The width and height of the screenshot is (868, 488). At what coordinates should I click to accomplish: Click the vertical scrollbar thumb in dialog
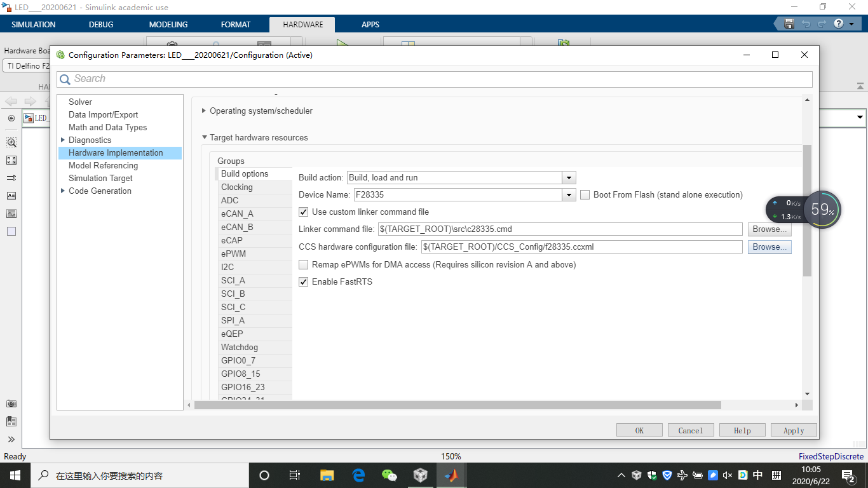coord(807,210)
